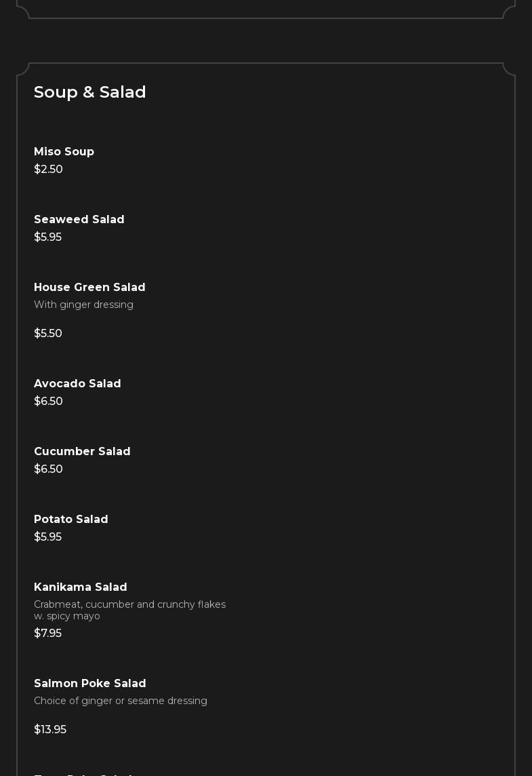Open the Cucumber Salad item
Screen dimensions: 532x776
(x=82, y=452)
